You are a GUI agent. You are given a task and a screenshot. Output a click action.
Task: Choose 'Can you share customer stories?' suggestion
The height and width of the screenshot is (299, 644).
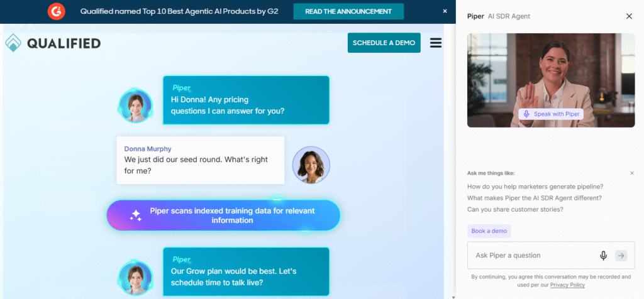point(515,209)
